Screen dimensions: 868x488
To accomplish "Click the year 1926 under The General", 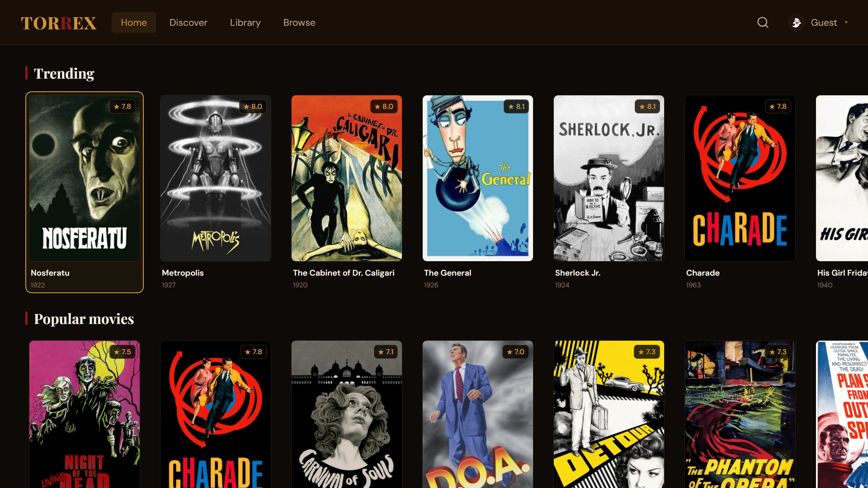I will coord(431,285).
